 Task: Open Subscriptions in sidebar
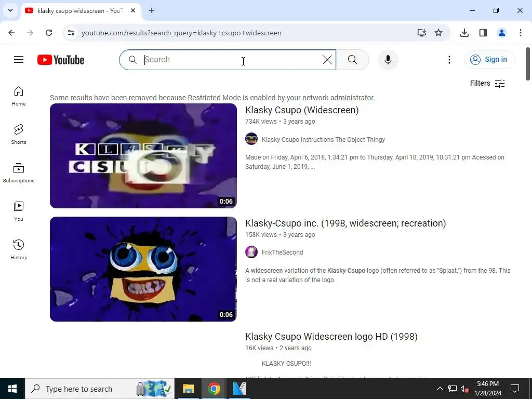pyautogui.click(x=19, y=172)
